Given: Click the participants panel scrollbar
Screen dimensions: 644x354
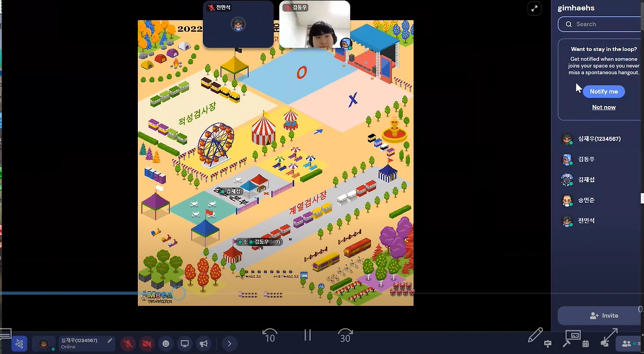Looking at the screenshot, I should 642,198.
